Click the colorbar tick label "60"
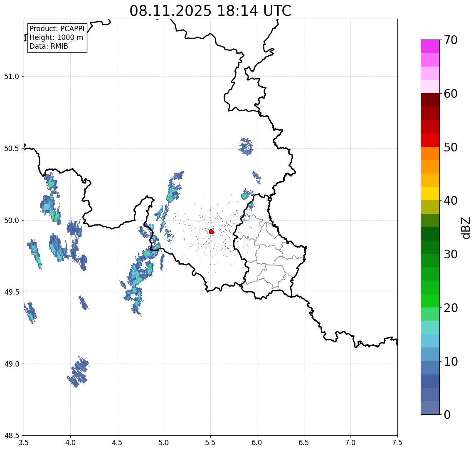The height and width of the screenshot is (451, 476). coord(451,94)
